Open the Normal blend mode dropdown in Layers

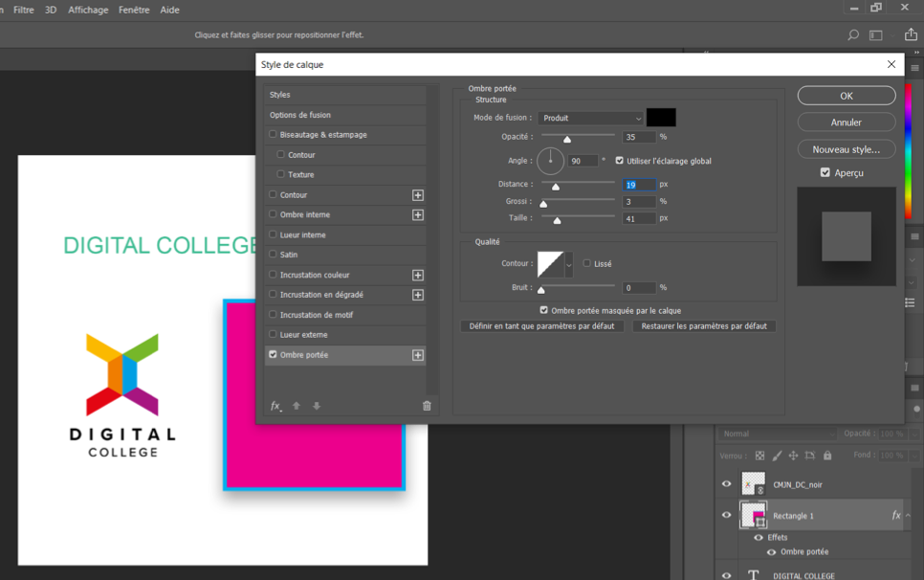[778, 434]
